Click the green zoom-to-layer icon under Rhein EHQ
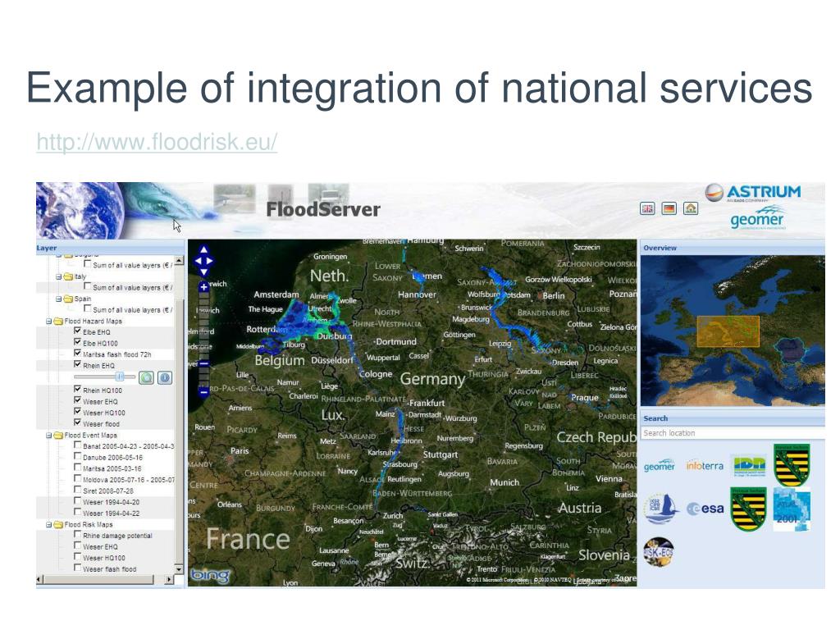This screenshot has width=840, height=630. pyautogui.click(x=146, y=377)
